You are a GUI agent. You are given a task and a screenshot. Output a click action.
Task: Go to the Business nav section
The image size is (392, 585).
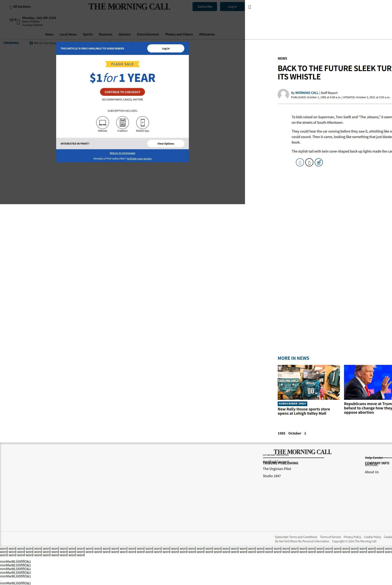point(106,34)
